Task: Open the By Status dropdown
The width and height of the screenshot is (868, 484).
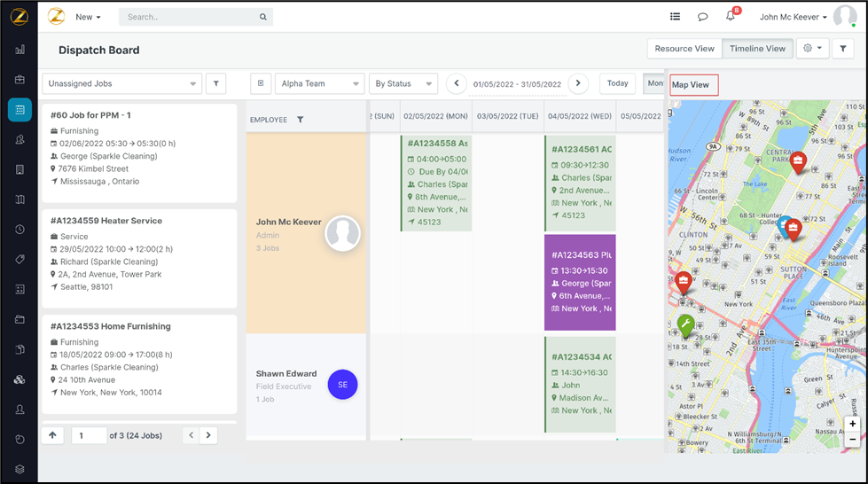Action: 403,83
